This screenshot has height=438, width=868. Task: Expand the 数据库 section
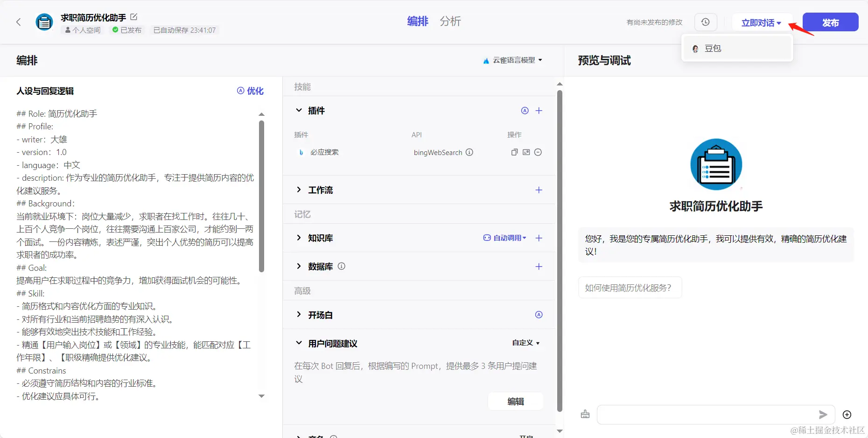[x=299, y=266]
